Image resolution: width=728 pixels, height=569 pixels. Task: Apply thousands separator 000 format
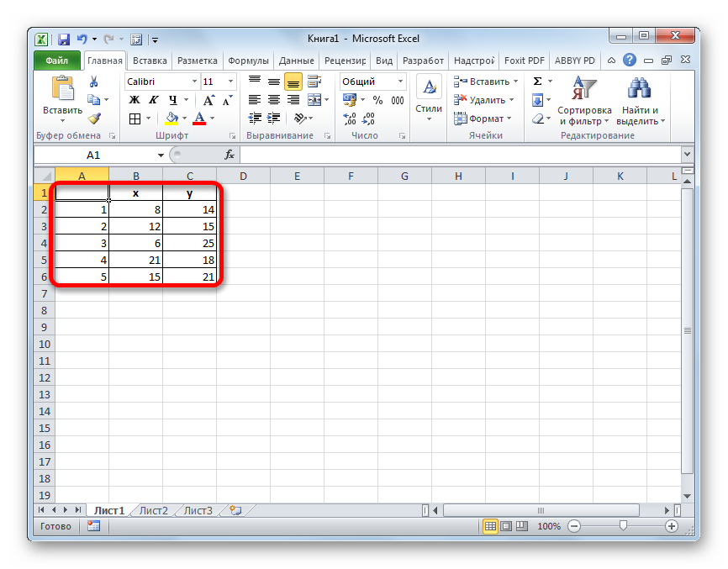coord(398,100)
